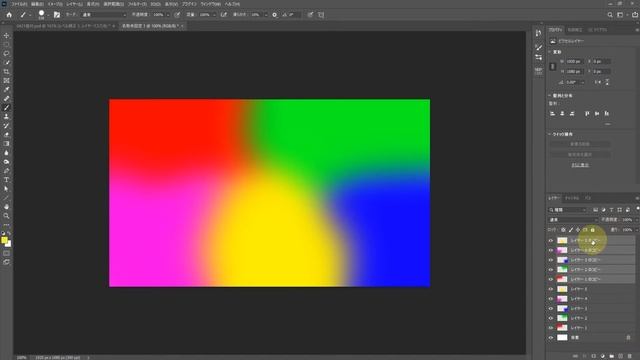Open the symmetry paint options icon
The image size is (640, 360).
coord(321,15)
